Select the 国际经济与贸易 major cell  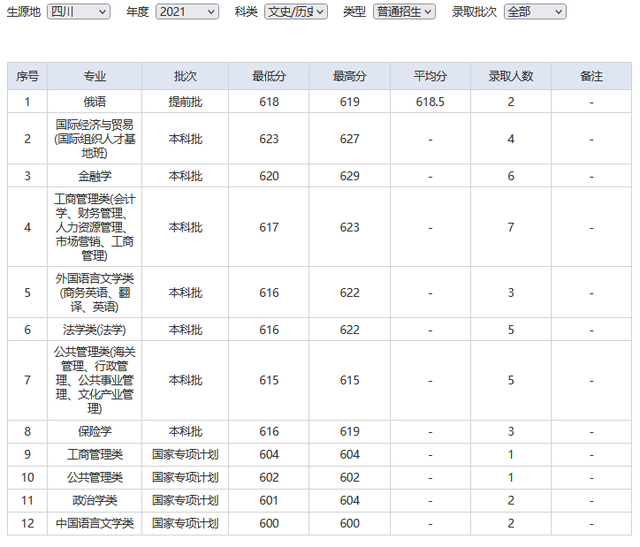(95, 139)
